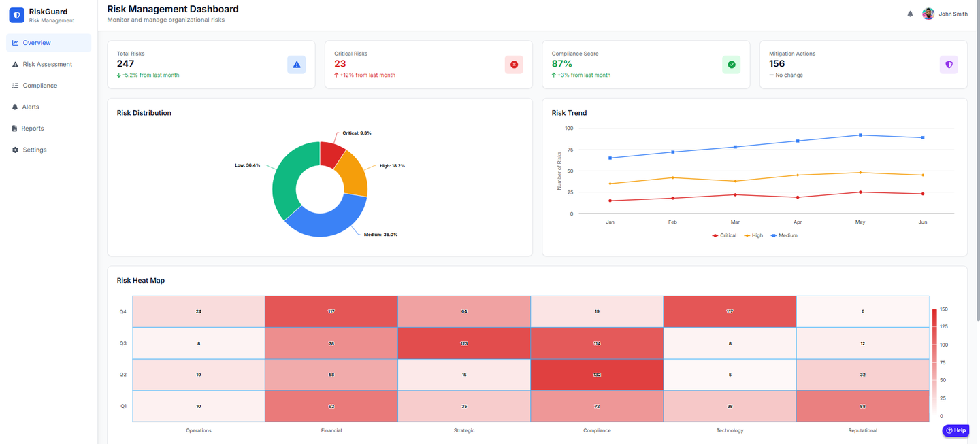Click the RiskGuard shield logo icon
The height and width of the screenshot is (444, 980).
[17, 15]
